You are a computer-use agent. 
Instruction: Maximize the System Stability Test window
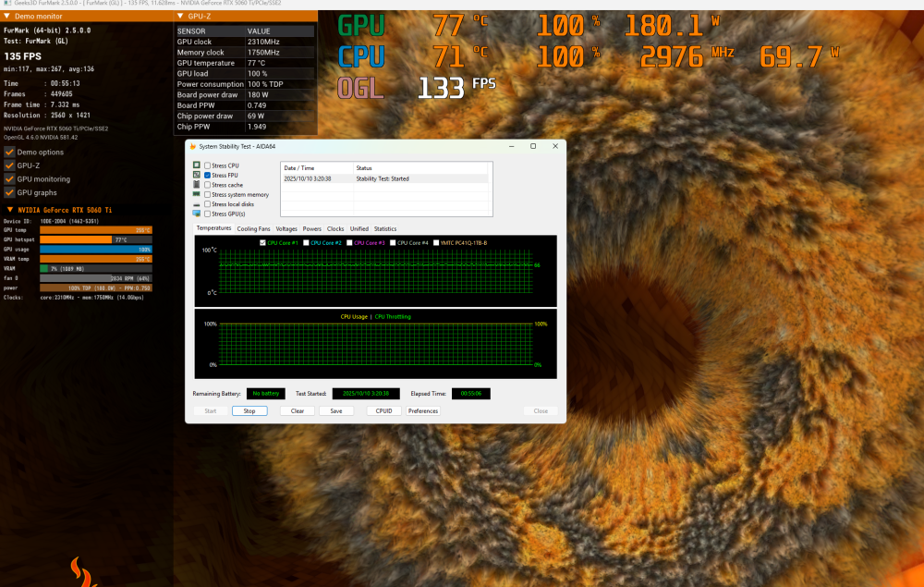coord(533,146)
